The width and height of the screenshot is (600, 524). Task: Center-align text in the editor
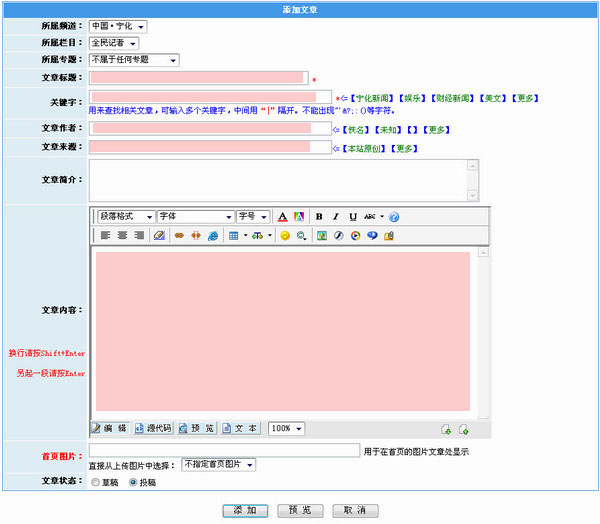pyautogui.click(x=122, y=236)
